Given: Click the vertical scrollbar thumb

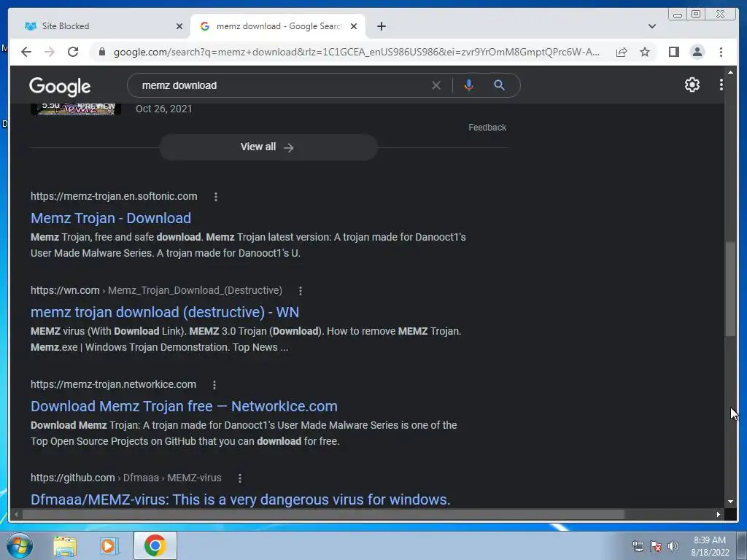Looking at the screenshot, I should point(730,289).
